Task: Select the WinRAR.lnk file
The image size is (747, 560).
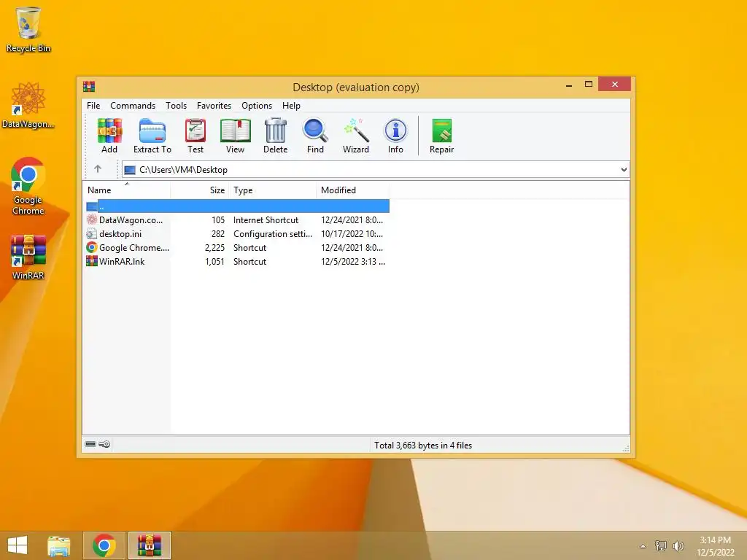Action: point(237,262)
